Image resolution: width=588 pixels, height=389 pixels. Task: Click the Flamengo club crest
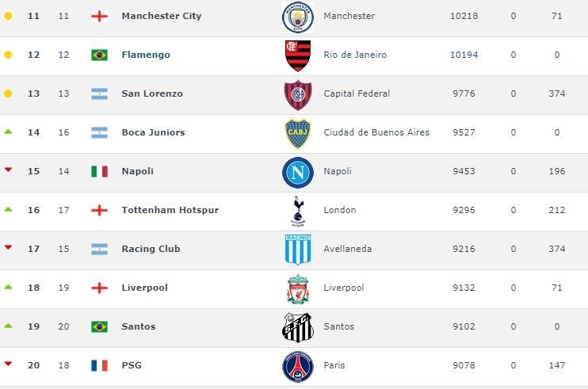pyautogui.click(x=298, y=55)
